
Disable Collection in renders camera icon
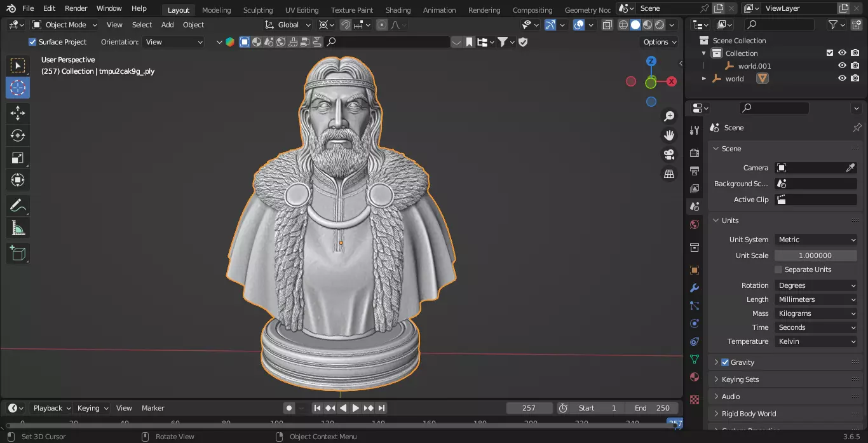point(855,53)
